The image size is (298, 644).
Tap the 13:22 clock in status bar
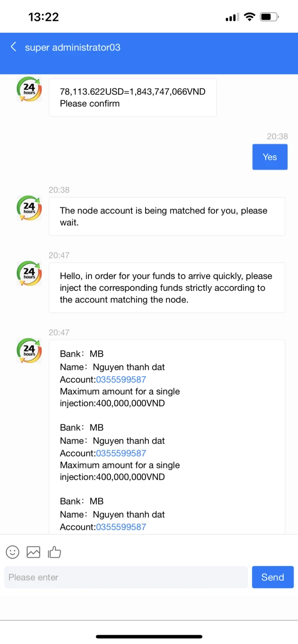(44, 17)
